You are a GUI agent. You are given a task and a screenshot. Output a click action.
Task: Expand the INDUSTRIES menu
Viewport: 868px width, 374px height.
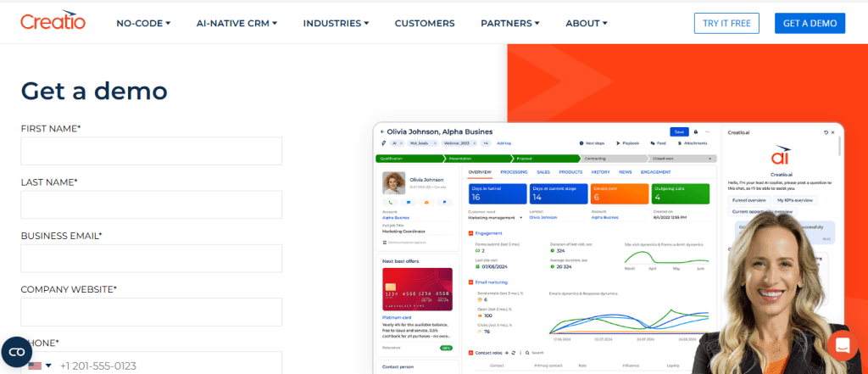click(x=336, y=23)
